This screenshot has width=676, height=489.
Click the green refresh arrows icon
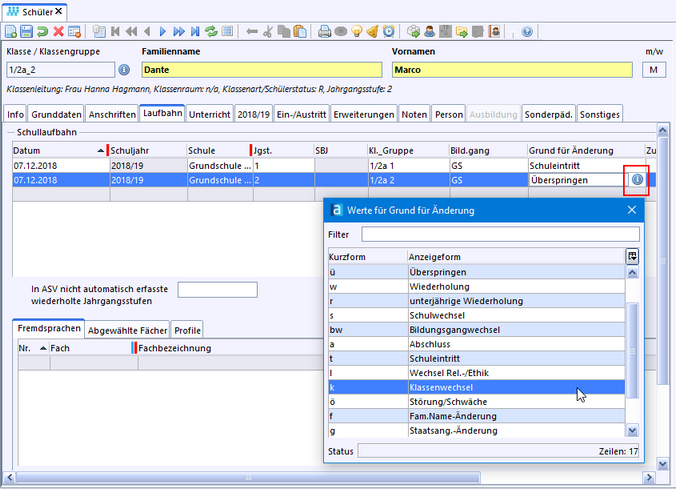(211, 32)
